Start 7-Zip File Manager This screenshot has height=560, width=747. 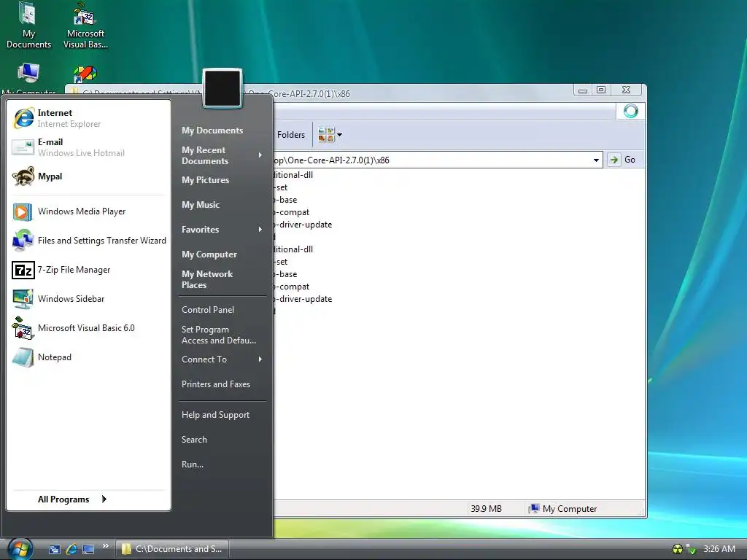pos(88,270)
